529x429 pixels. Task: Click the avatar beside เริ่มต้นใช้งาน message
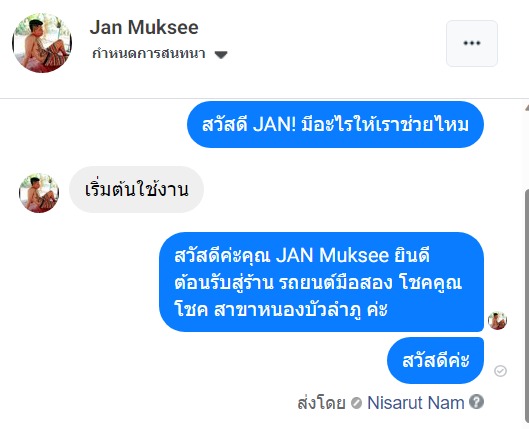39,193
